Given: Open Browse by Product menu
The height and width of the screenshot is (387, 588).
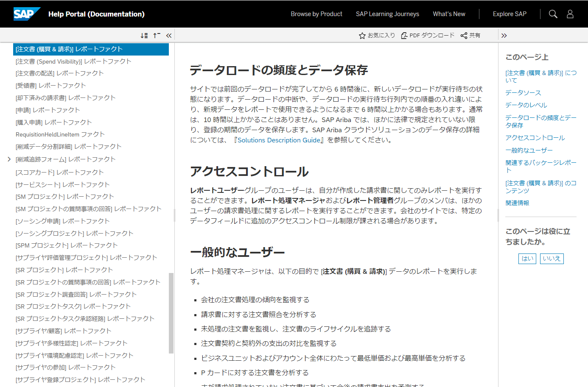Looking at the screenshot, I should click(x=316, y=14).
